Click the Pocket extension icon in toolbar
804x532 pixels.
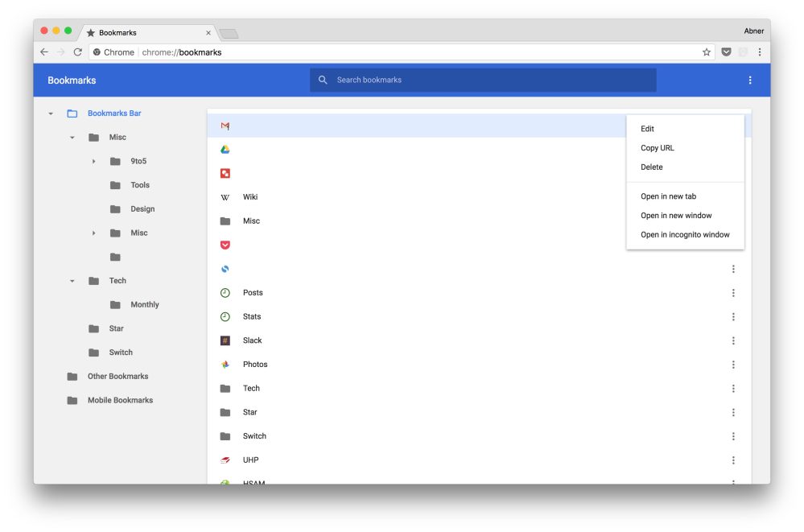tap(726, 52)
